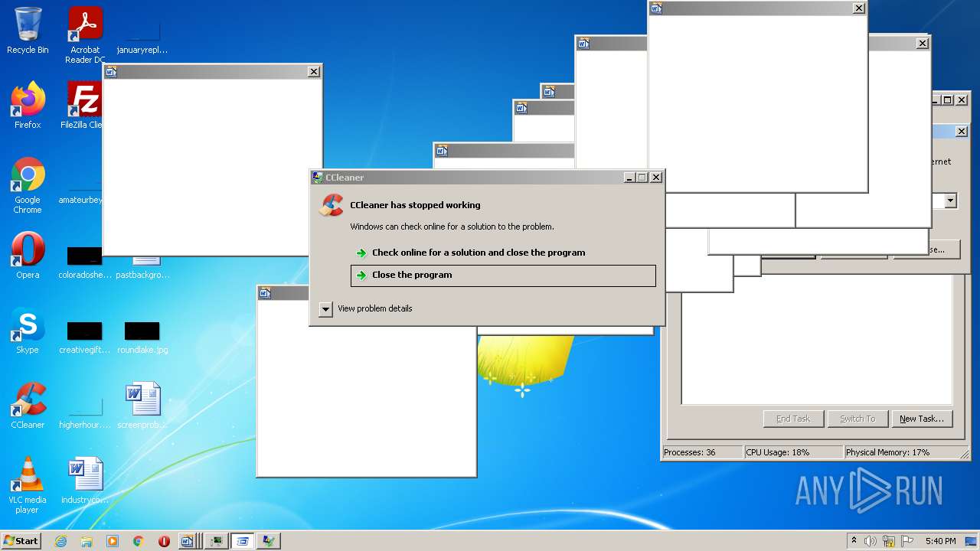980x551 pixels.
Task: Open Action Center flag tray icon
Action: pos(907,541)
